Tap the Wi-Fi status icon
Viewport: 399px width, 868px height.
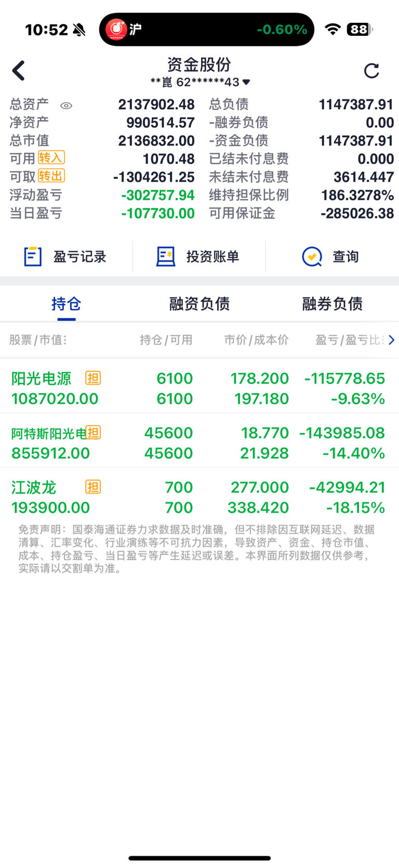(x=332, y=29)
